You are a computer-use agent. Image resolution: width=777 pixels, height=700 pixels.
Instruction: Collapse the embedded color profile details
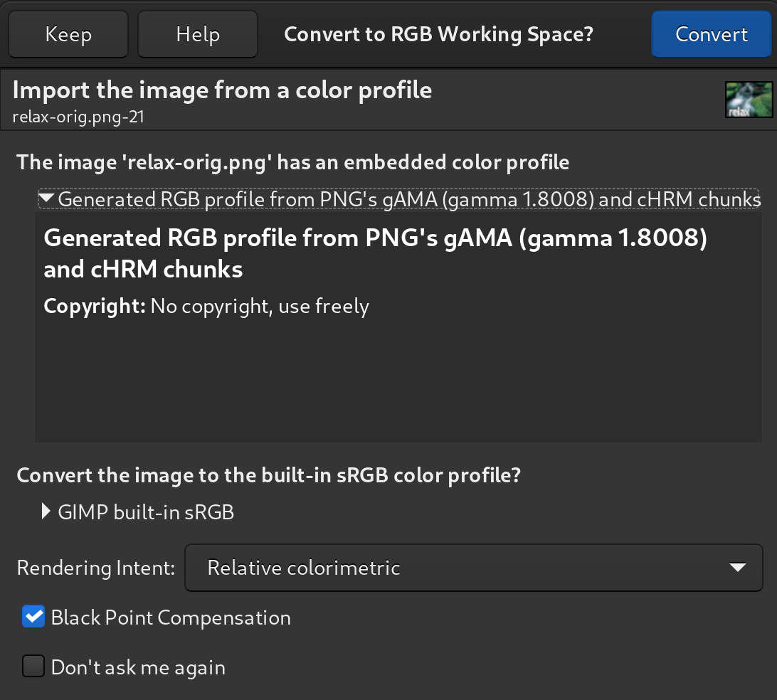tap(46, 199)
